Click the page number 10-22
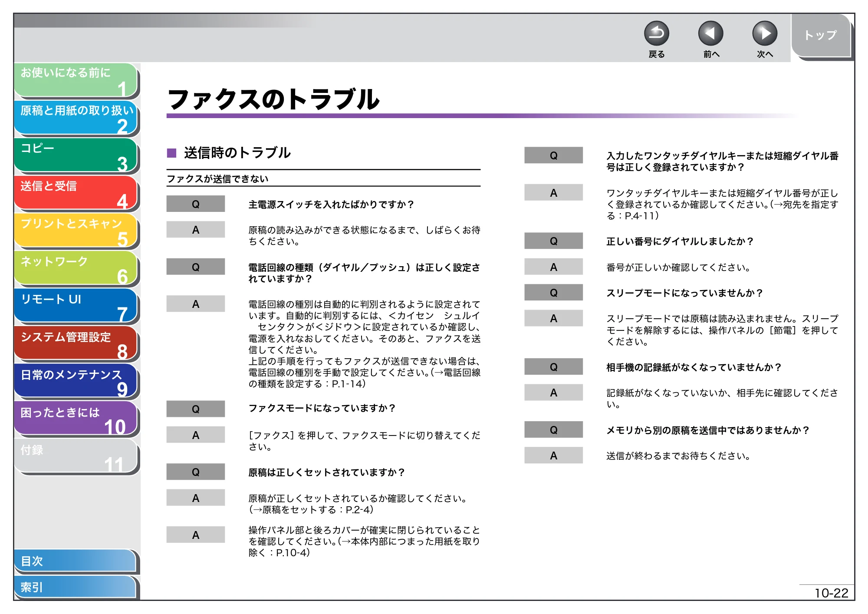This screenshot has height=614, width=868. tap(831, 593)
